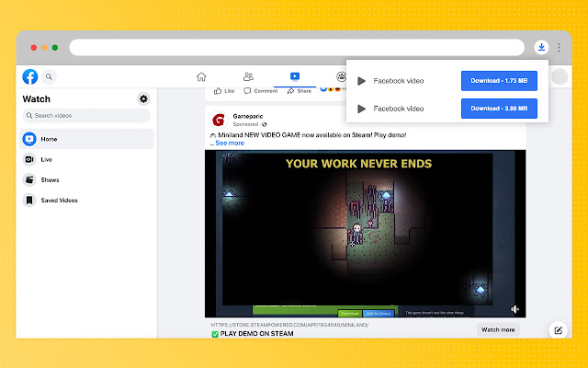Viewport: 588px width, 368px height.
Task: Open the profile avatar at top right
Action: pyautogui.click(x=560, y=76)
